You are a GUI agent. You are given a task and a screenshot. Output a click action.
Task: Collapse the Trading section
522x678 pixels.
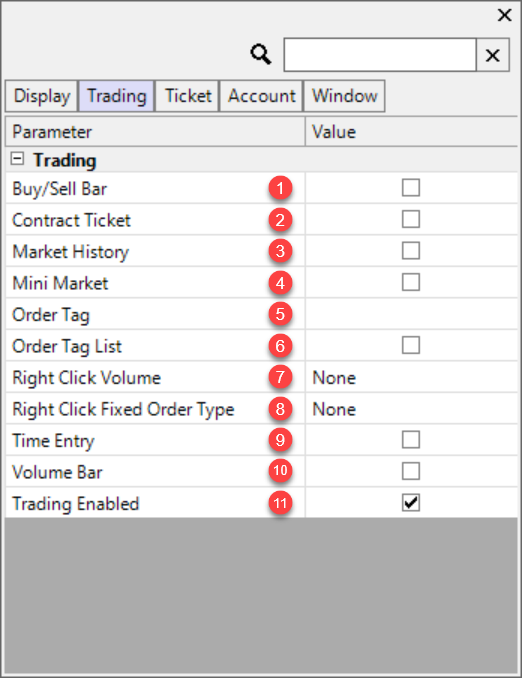click(17, 159)
